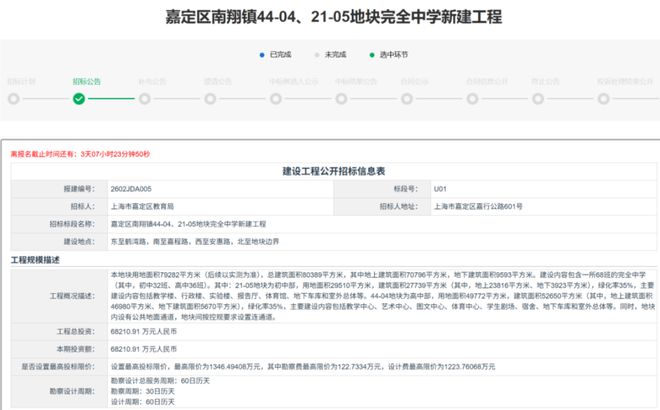Click the step circle under 中标候选人公示
This screenshot has height=410, width=660.
[x=276, y=99]
